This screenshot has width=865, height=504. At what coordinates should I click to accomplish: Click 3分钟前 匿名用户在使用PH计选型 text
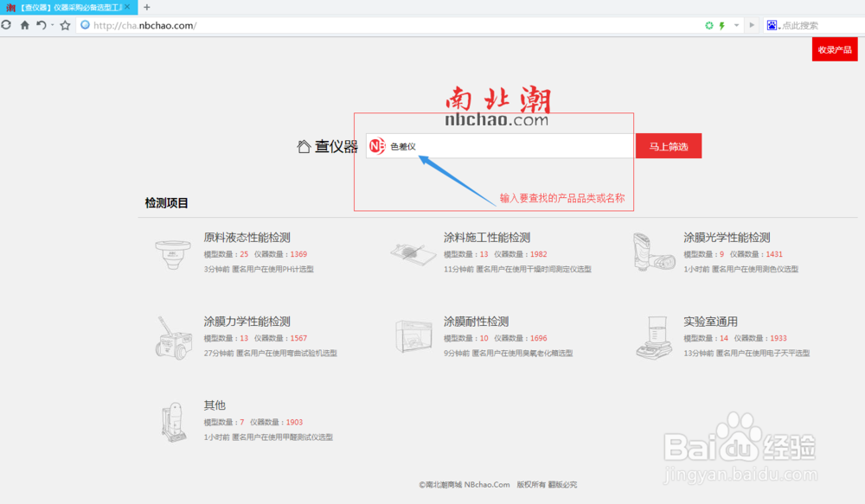[x=259, y=269]
